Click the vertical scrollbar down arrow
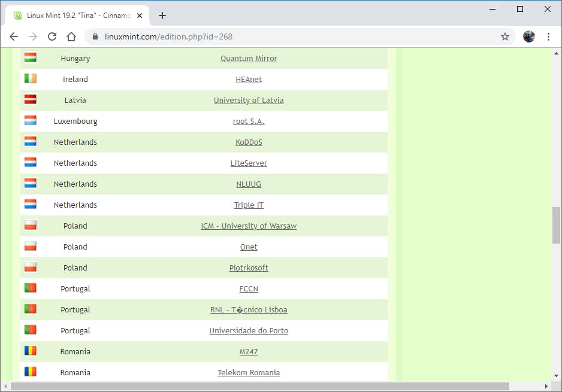 point(556,376)
